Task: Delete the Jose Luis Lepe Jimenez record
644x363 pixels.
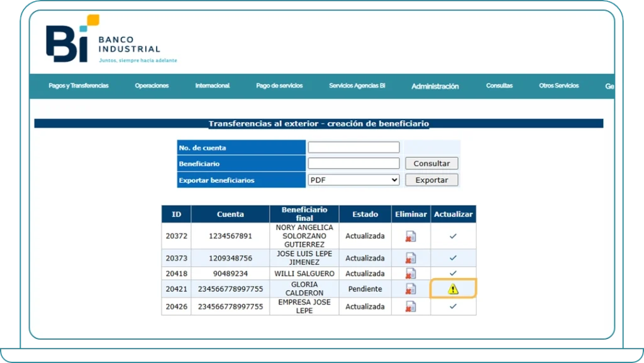Action: pos(411,258)
